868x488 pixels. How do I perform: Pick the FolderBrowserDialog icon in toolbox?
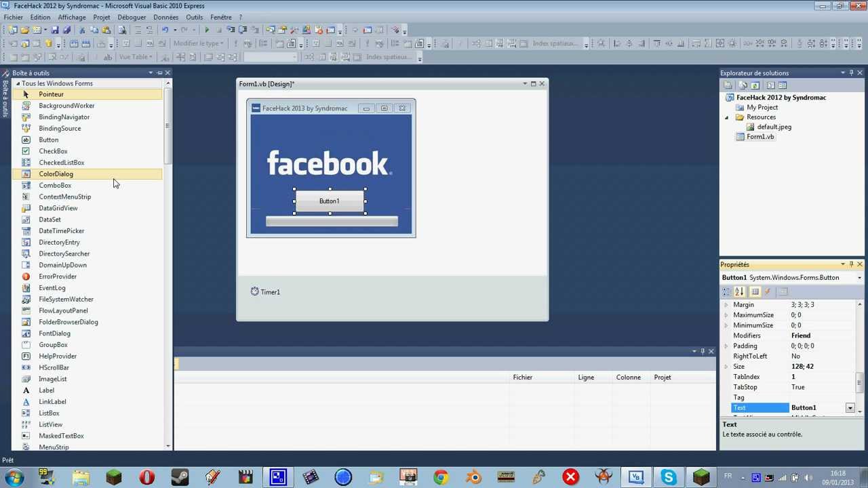[x=26, y=322]
